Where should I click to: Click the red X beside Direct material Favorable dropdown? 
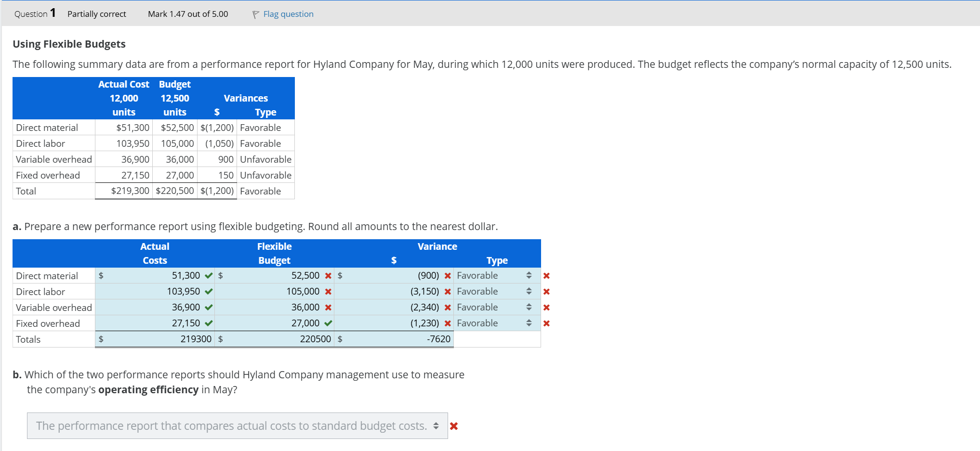[x=546, y=275]
